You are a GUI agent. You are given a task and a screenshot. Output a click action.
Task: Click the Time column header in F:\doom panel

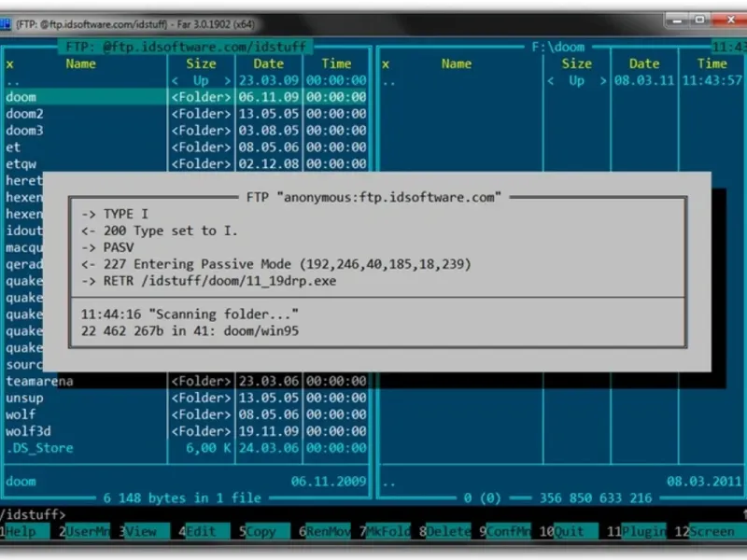point(712,63)
